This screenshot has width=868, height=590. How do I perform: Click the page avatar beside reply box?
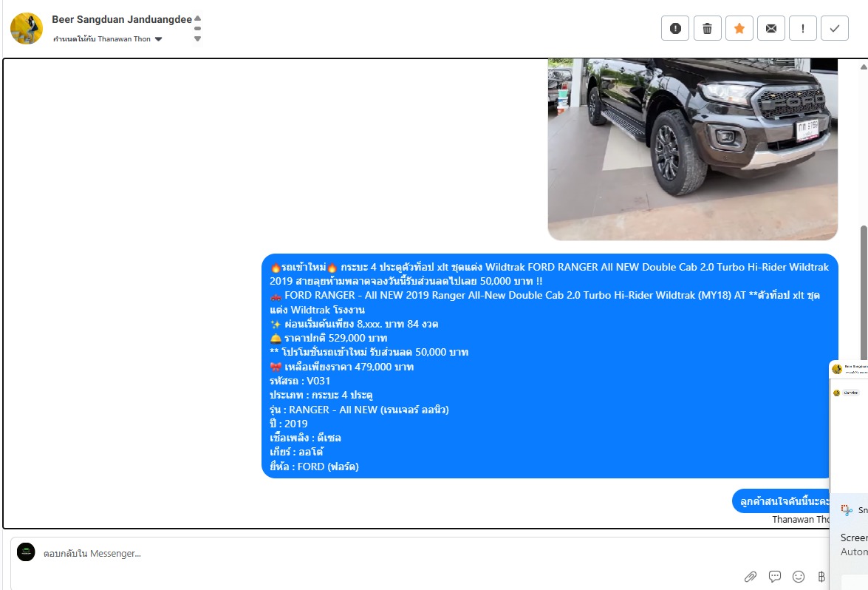coord(26,552)
